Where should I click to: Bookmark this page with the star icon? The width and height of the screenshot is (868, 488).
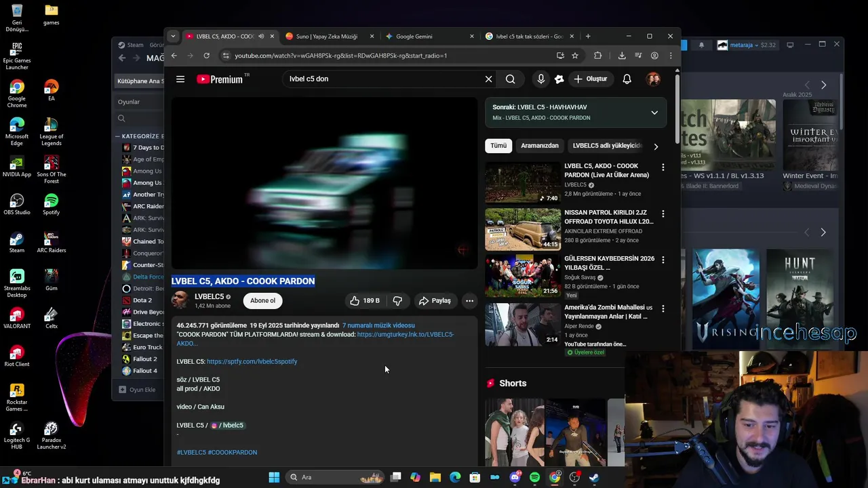click(x=575, y=56)
